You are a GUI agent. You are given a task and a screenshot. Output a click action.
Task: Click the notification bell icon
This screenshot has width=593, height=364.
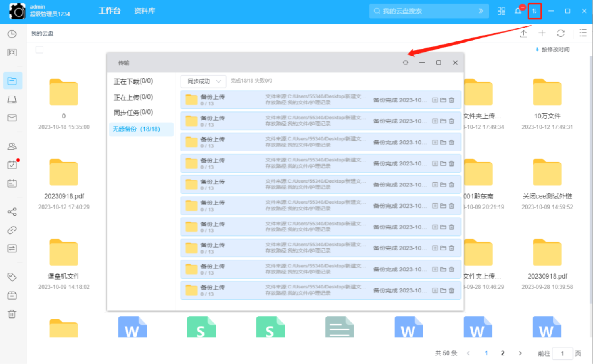(x=518, y=11)
